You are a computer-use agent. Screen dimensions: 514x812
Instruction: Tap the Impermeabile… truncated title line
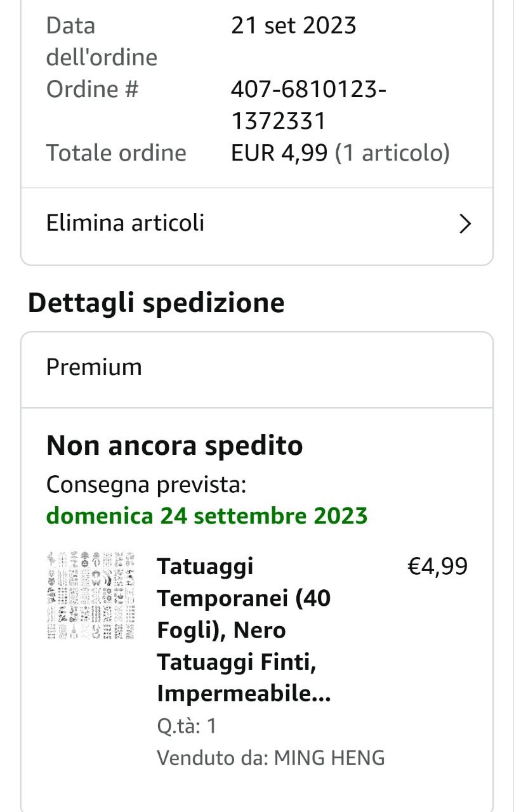(244, 694)
